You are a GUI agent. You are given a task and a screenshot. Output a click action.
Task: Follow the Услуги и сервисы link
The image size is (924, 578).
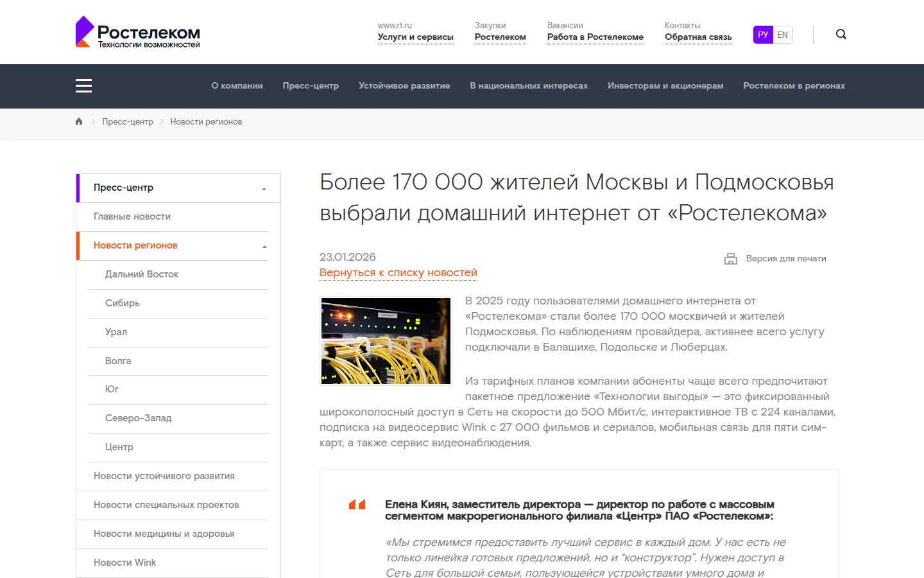click(x=415, y=37)
